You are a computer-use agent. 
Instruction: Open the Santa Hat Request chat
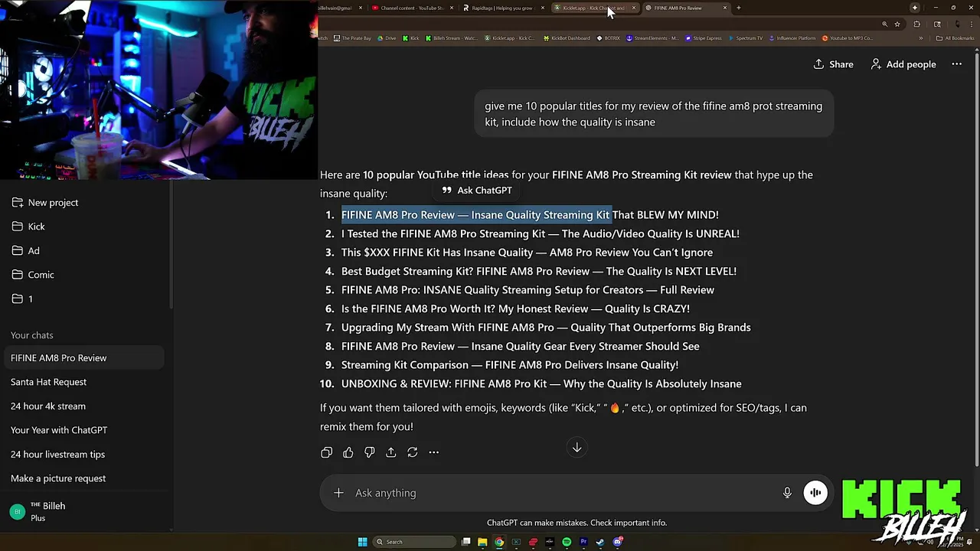click(x=84, y=382)
